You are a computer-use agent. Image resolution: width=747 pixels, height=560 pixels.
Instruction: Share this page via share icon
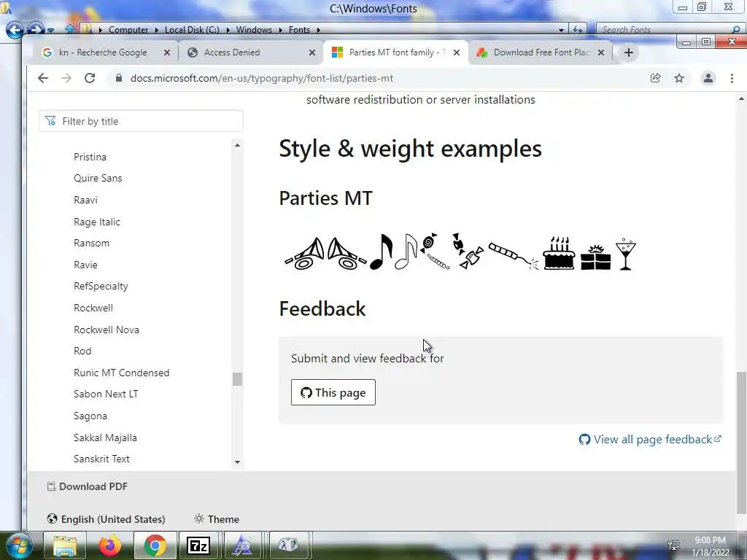coord(656,78)
